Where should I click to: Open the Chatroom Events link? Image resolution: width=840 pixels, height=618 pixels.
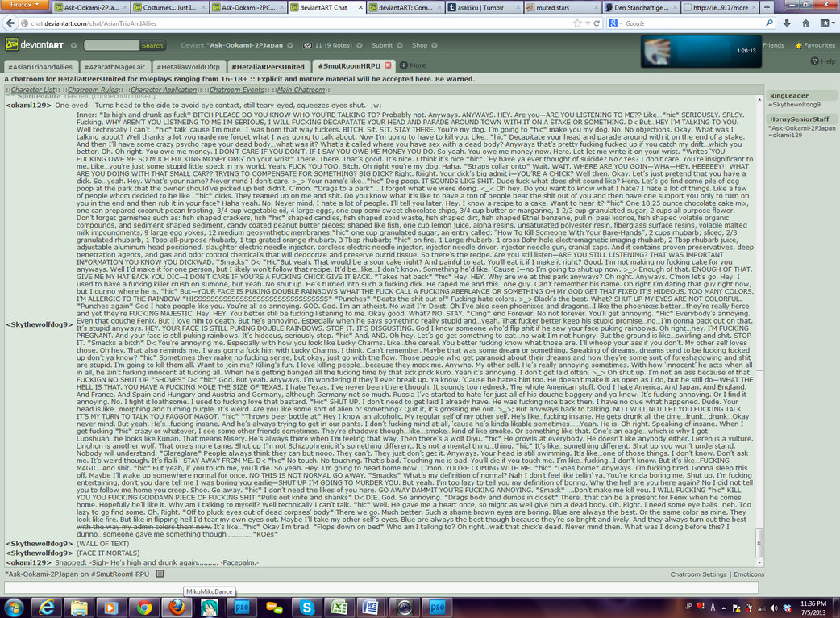pos(237,90)
